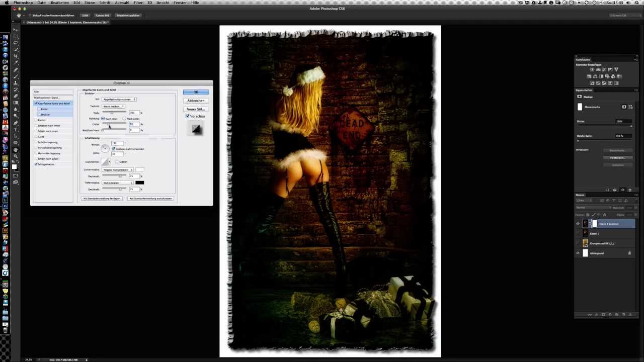Add Brightness/Contrast adjustment in Korrekturen panel
This screenshot has width=644, height=362.
pos(592,69)
